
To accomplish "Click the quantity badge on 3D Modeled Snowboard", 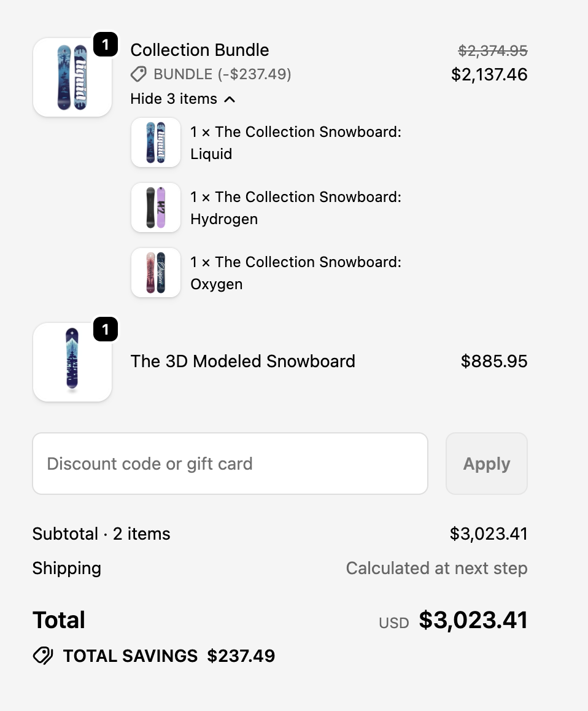I will [106, 329].
